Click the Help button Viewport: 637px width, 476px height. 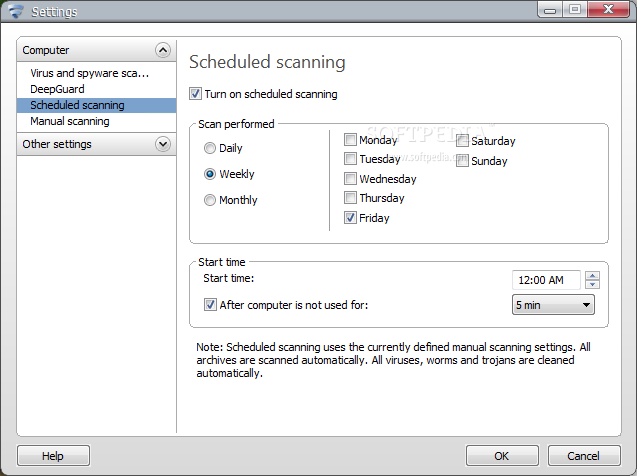pyautogui.click(x=53, y=456)
